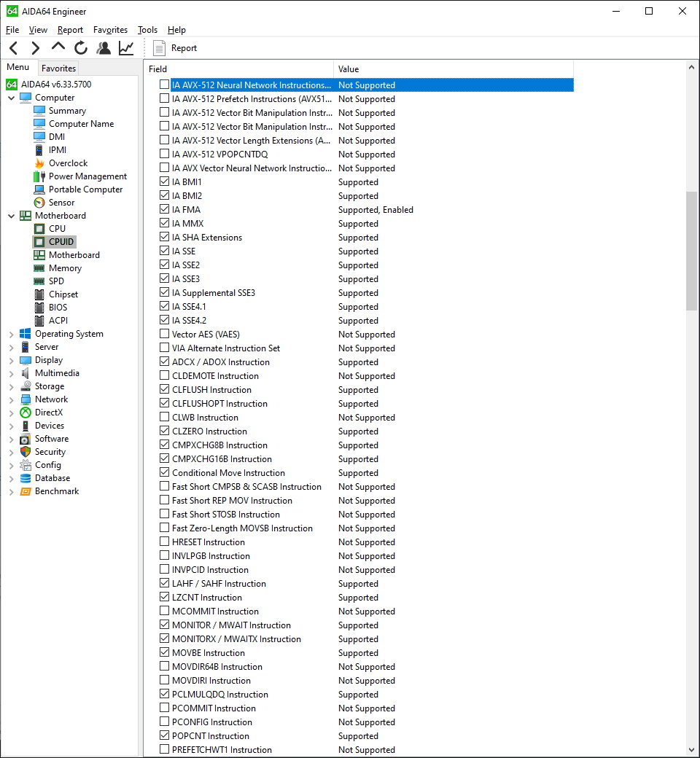The height and width of the screenshot is (758, 700).
Task: Open the Tools menu
Action: [147, 30]
